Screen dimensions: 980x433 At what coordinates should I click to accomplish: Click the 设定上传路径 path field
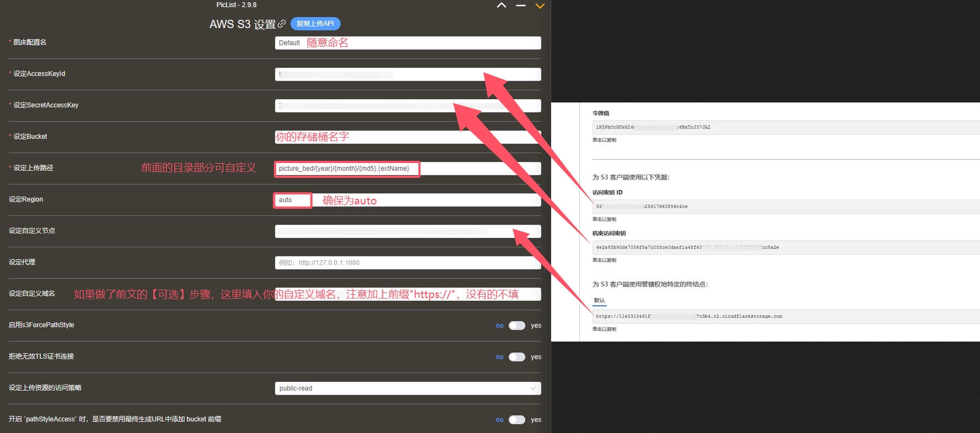tap(407, 169)
